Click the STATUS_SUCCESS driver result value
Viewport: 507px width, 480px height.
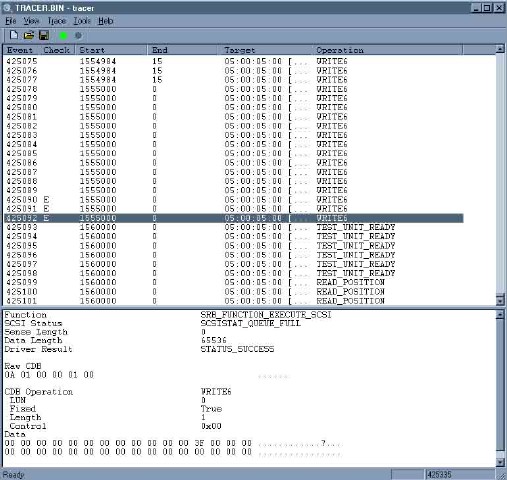click(237, 349)
